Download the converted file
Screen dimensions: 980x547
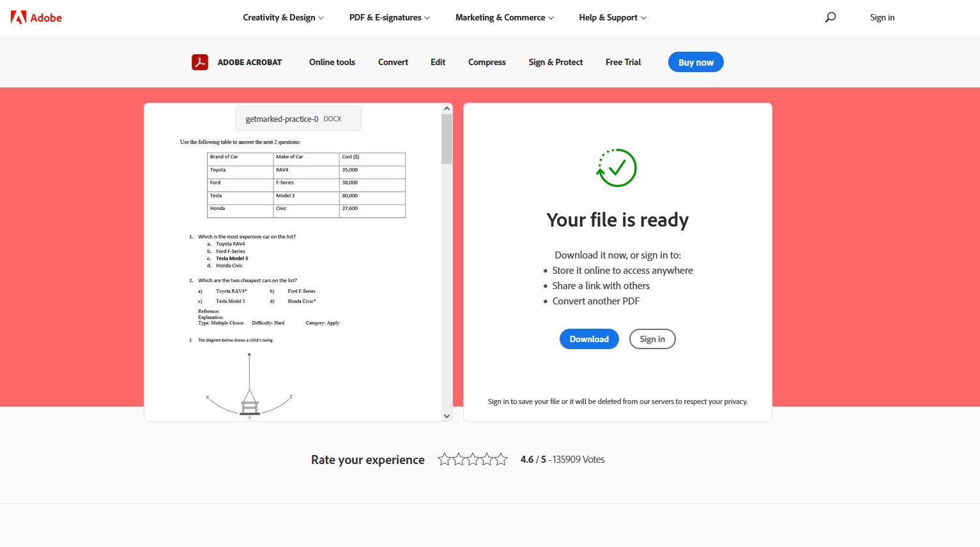pos(589,339)
